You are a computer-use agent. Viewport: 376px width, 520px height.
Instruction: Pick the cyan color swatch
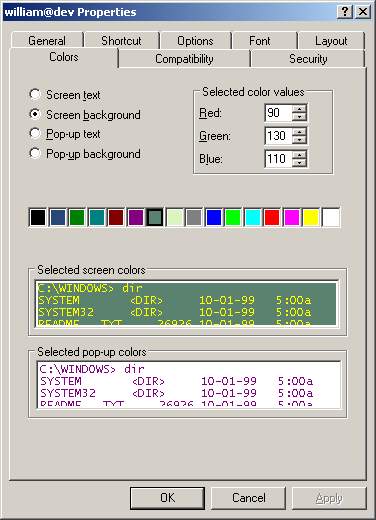click(253, 217)
